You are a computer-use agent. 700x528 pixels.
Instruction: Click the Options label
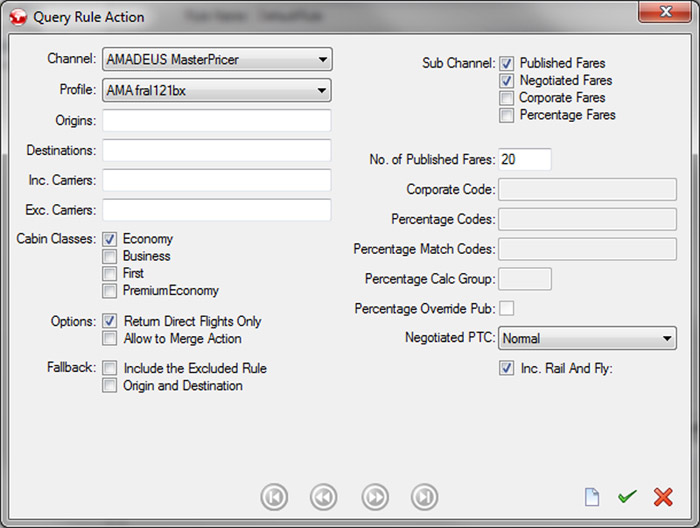pos(73,321)
